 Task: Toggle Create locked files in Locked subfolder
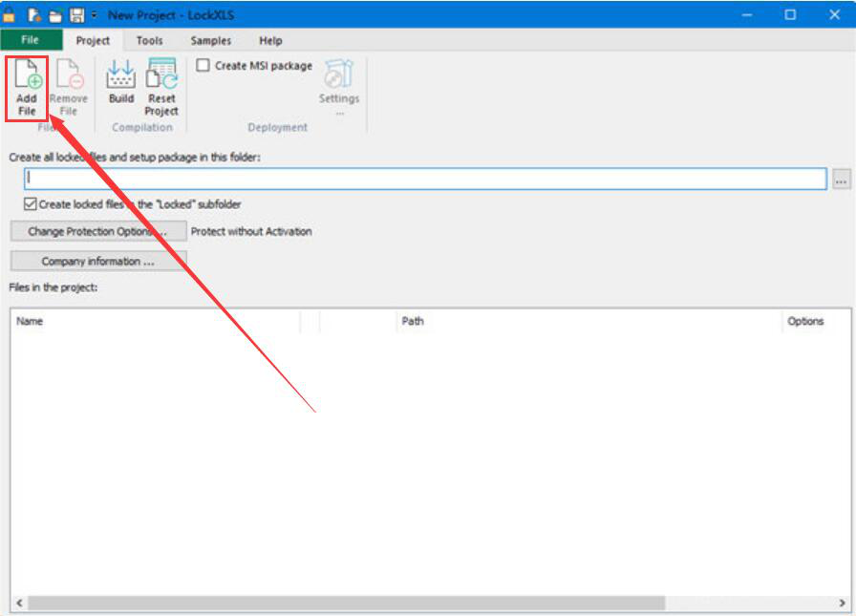pyautogui.click(x=30, y=204)
